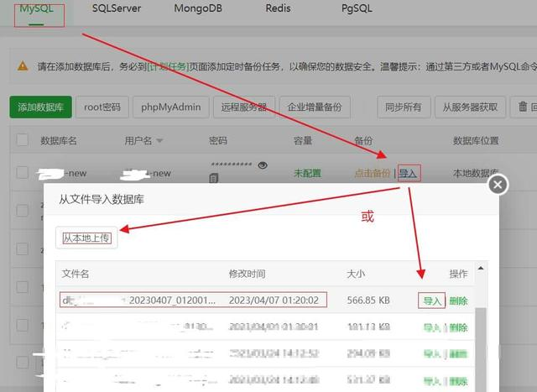The image size is (537, 392).
Task: Switch to the MySQL tab
Action: [x=36, y=8]
